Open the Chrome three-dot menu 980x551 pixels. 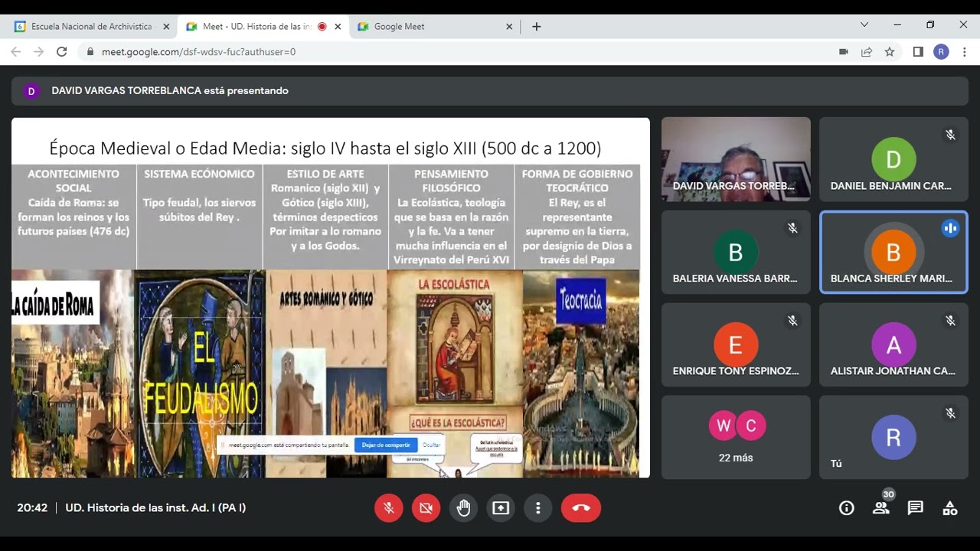pos(964,52)
